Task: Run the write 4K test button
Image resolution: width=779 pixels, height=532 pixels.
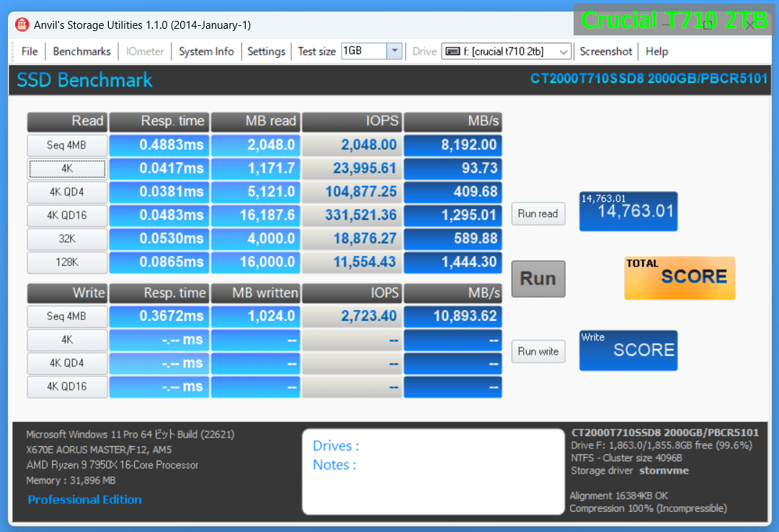Action: (67, 340)
